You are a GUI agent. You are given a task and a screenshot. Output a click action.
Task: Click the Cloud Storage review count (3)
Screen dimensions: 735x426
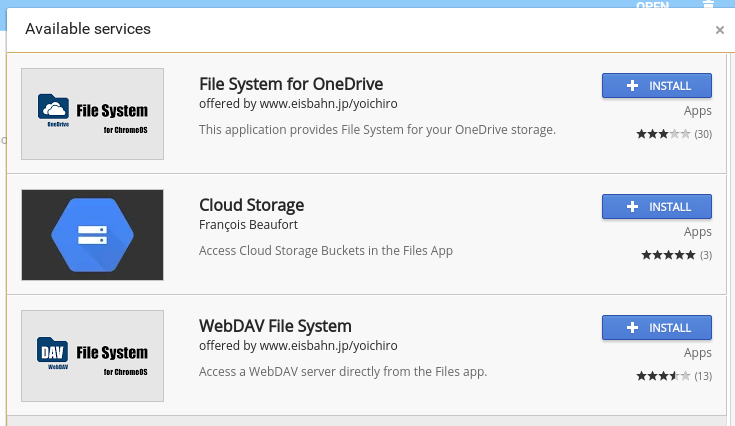point(706,255)
